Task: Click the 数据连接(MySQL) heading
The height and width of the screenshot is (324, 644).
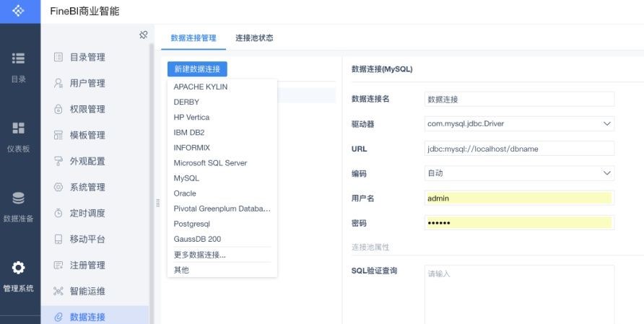Action: click(382, 69)
